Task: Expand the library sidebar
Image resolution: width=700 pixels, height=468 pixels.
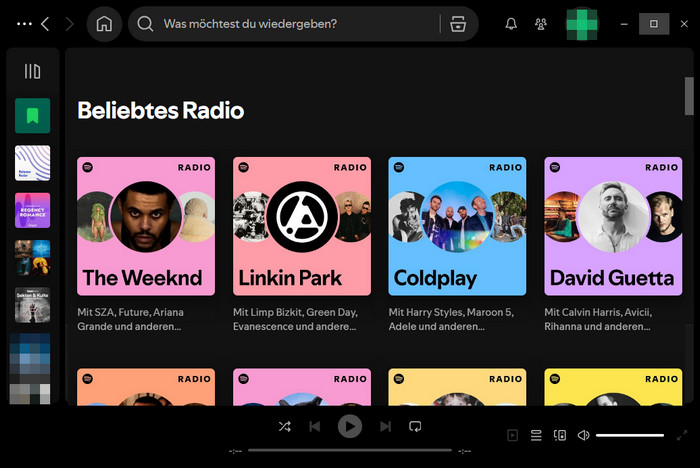Action: [x=32, y=71]
